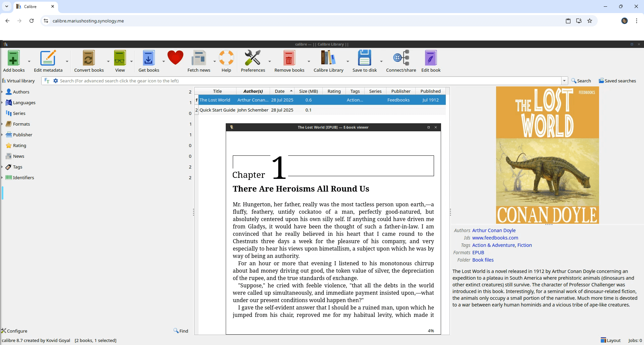
Task: Toggle full text search icon in search bar
Action: pos(47,81)
